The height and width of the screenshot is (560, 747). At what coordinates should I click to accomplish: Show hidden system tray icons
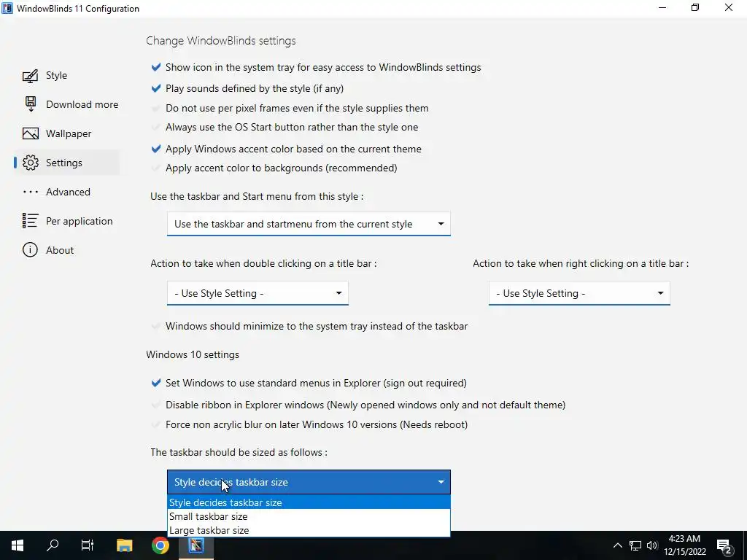pyautogui.click(x=617, y=545)
